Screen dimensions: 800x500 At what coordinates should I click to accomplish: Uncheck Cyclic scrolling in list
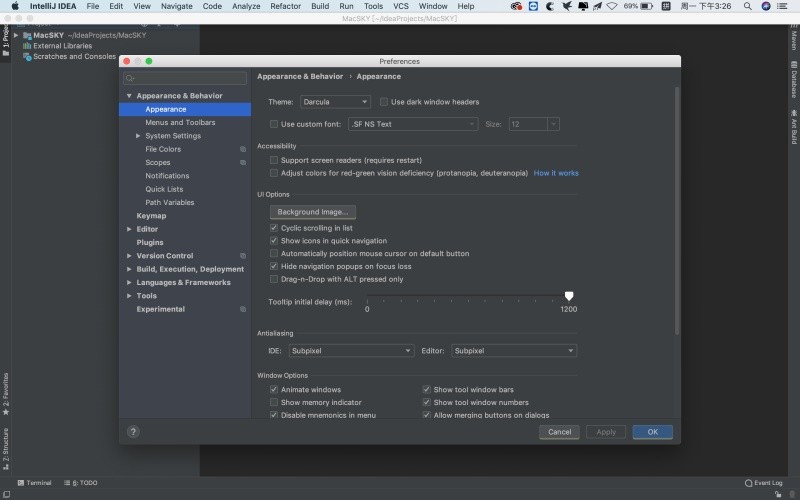273,228
